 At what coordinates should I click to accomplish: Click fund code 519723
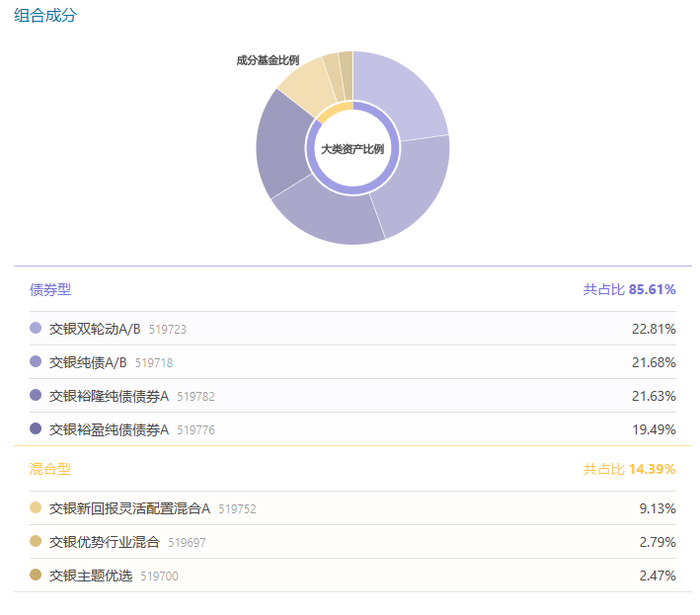tap(168, 330)
